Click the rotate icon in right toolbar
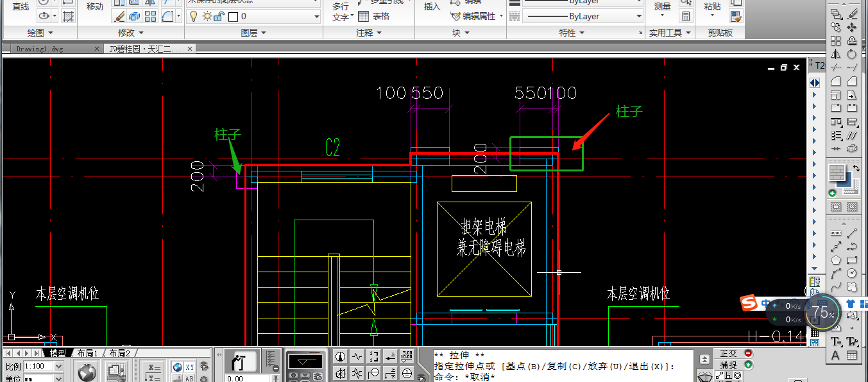The height and width of the screenshot is (382, 868). (852, 55)
